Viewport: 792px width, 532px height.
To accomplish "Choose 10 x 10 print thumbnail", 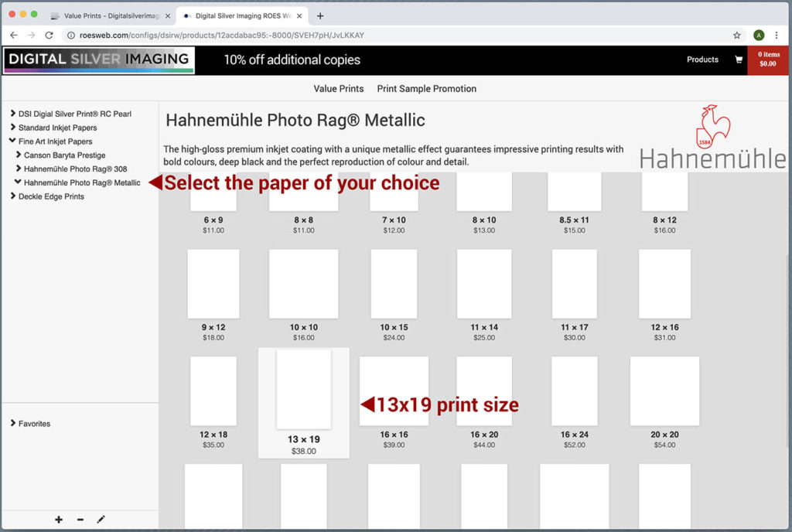I will pos(303,284).
